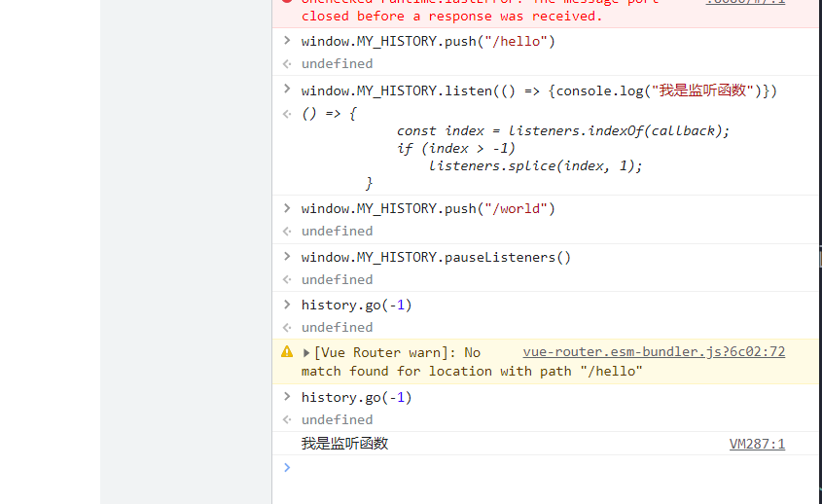Click the empty console input line
The image size is (822, 504).
(x=545, y=468)
